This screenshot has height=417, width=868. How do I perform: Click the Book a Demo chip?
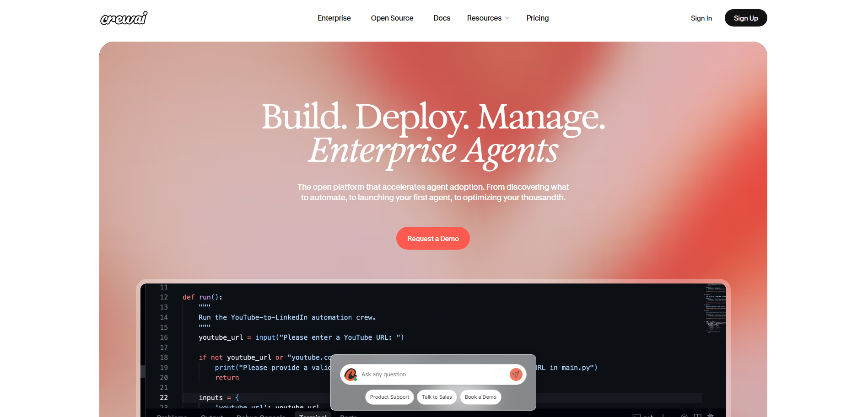(x=480, y=397)
